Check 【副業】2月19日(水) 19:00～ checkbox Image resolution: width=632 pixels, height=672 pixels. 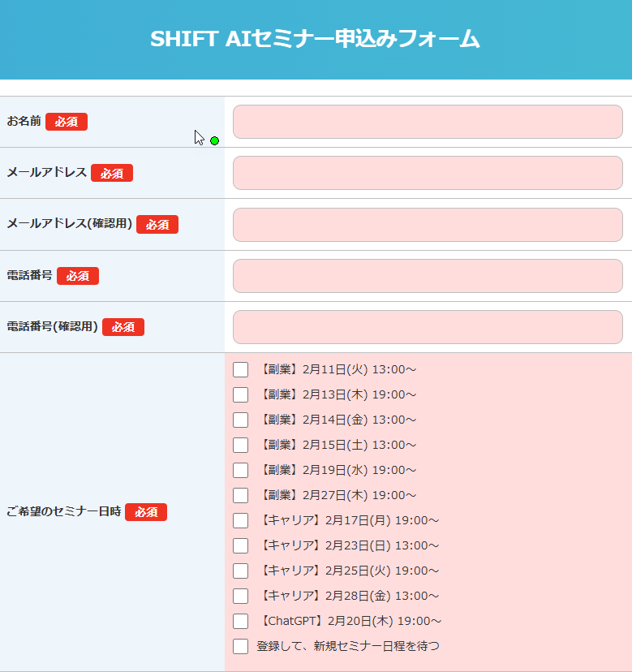pos(240,470)
